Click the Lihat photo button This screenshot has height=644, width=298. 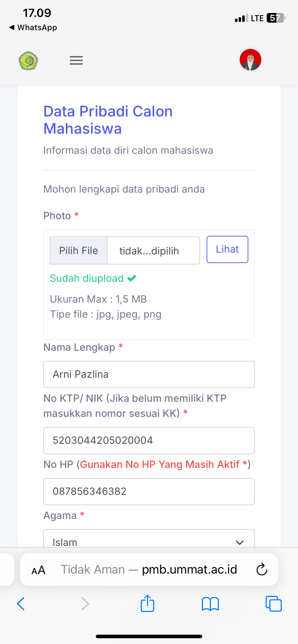[x=227, y=249]
